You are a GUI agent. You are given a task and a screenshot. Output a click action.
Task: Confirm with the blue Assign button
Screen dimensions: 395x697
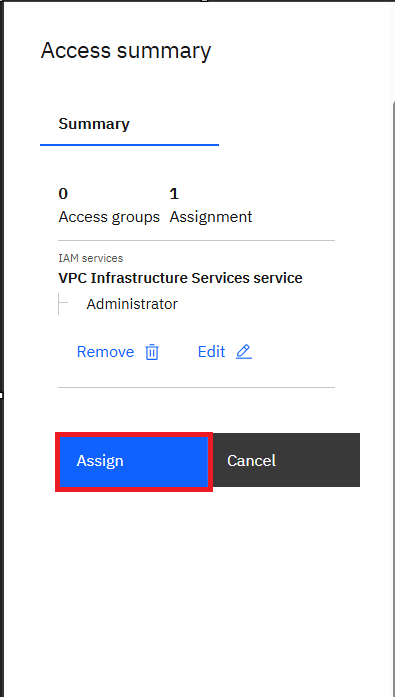click(134, 461)
